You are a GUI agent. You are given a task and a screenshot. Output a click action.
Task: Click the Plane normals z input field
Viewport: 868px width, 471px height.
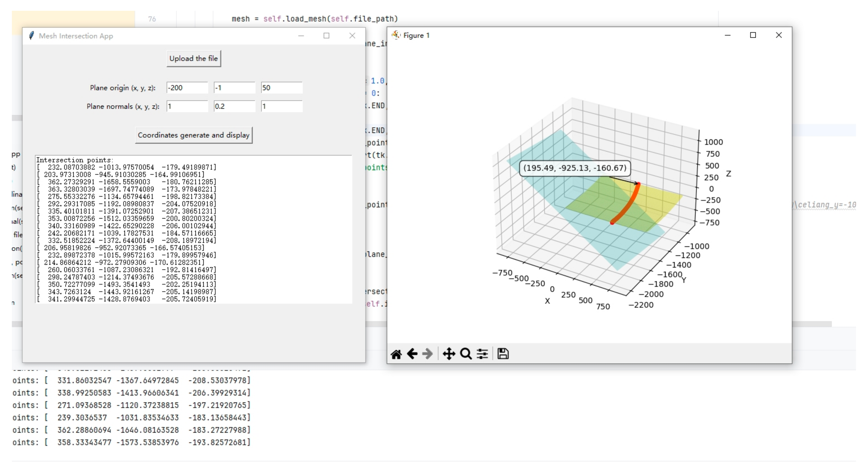click(281, 106)
